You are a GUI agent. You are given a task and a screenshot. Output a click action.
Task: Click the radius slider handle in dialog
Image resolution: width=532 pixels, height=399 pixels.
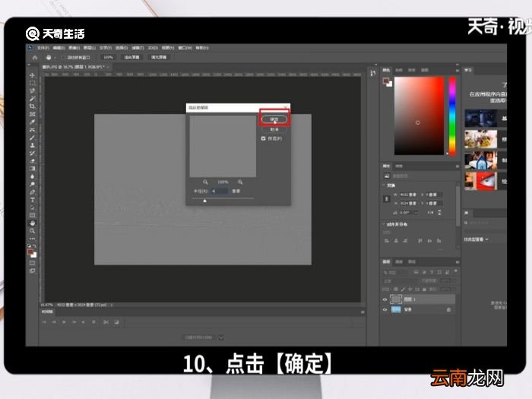[204, 201]
